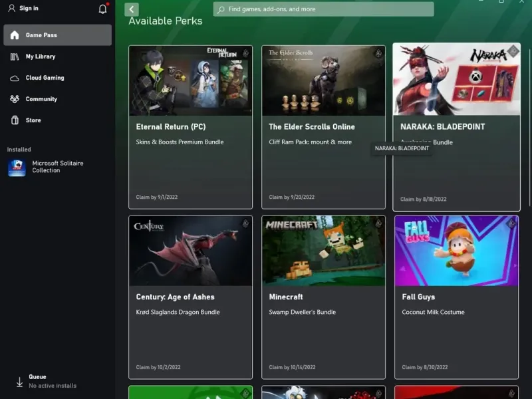
Task: Select Century: Age of Ashes title
Action: pos(175,297)
